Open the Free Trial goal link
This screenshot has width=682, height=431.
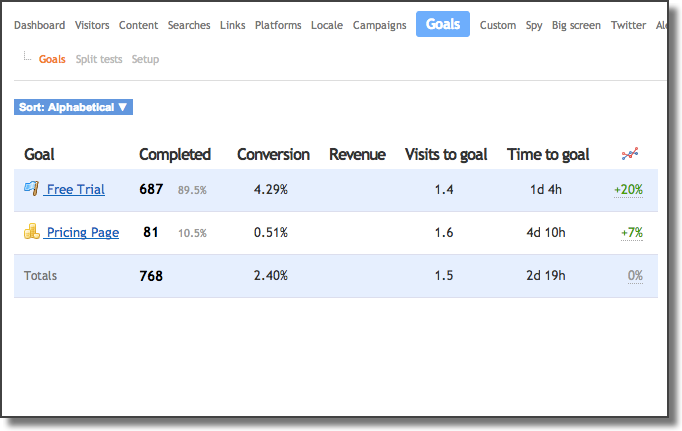click(76, 190)
